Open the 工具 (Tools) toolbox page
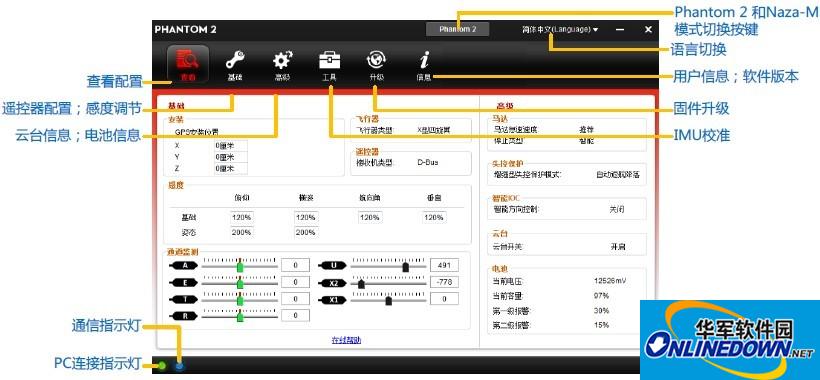 pyautogui.click(x=329, y=66)
